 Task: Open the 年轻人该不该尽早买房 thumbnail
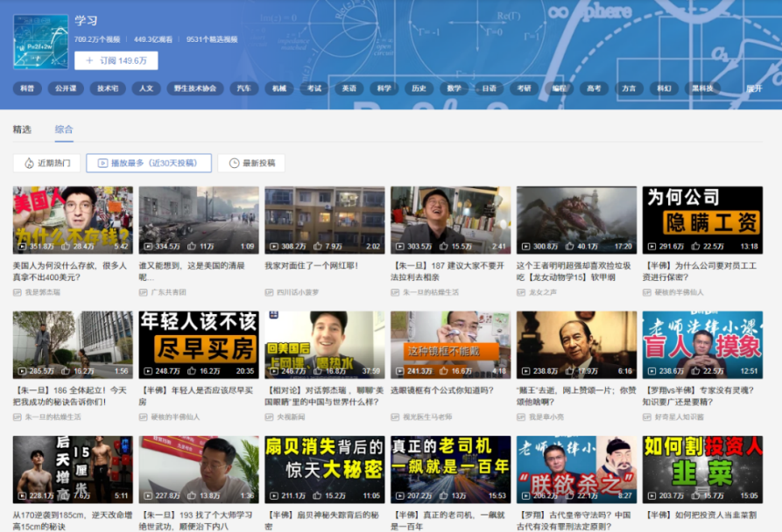click(199, 345)
